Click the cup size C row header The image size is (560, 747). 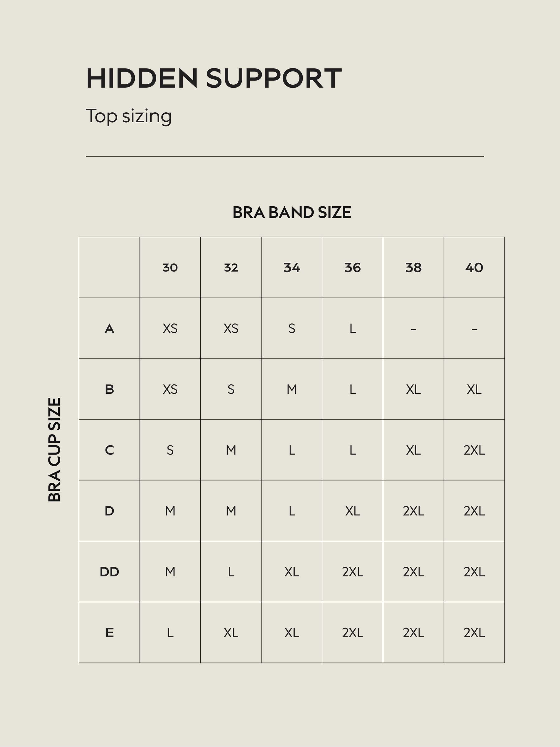(110, 450)
